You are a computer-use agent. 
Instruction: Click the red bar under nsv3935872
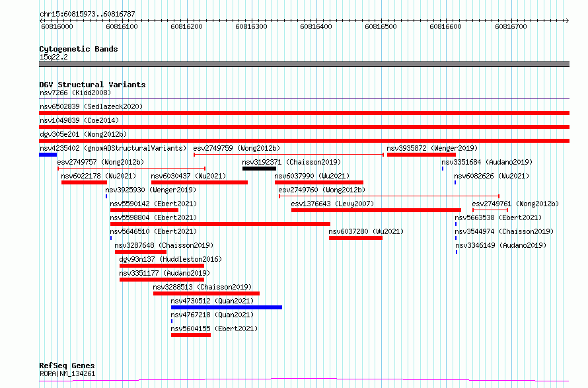(x=422, y=155)
